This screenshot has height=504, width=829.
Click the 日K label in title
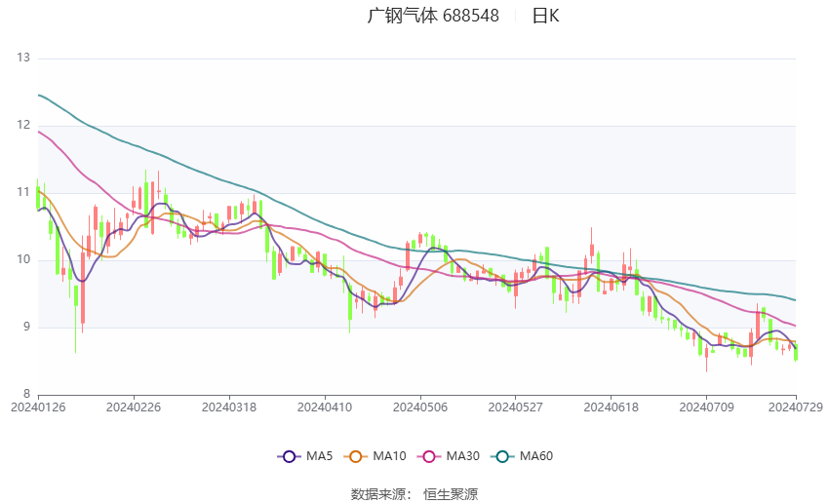545,16
